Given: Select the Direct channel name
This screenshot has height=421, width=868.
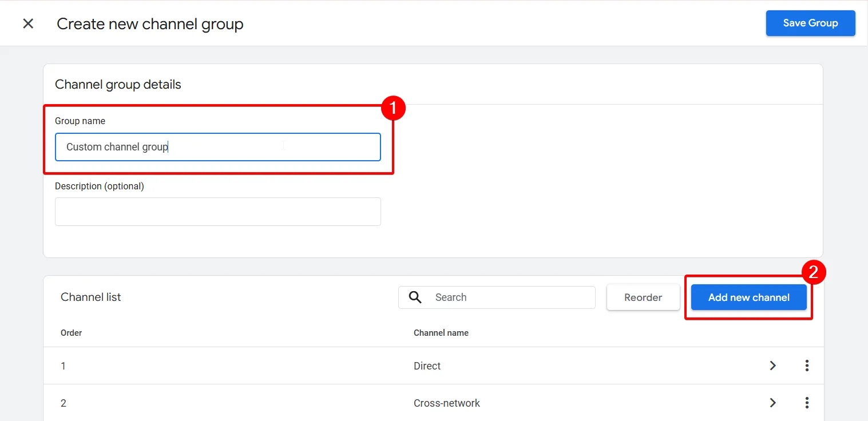Looking at the screenshot, I should click(427, 366).
